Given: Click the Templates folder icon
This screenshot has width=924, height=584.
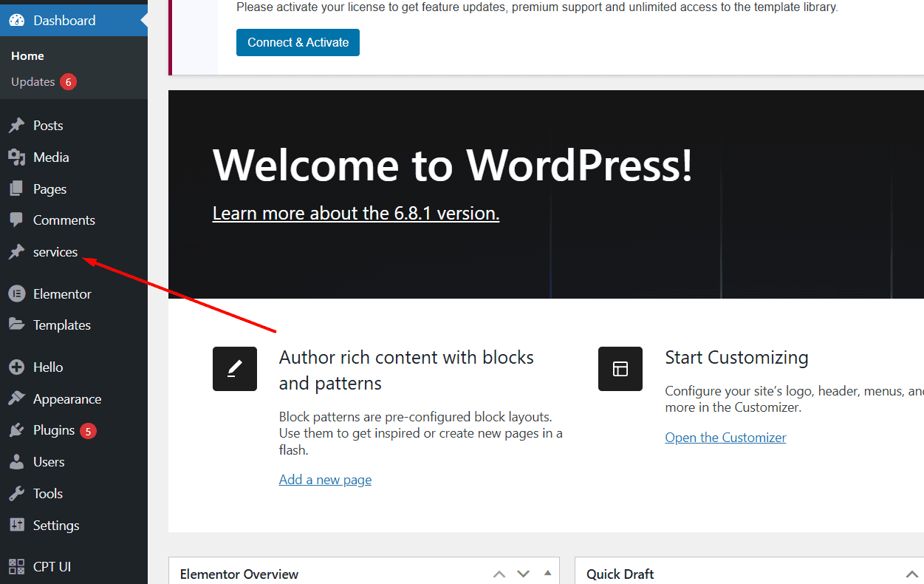Looking at the screenshot, I should [x=18, y=325].
